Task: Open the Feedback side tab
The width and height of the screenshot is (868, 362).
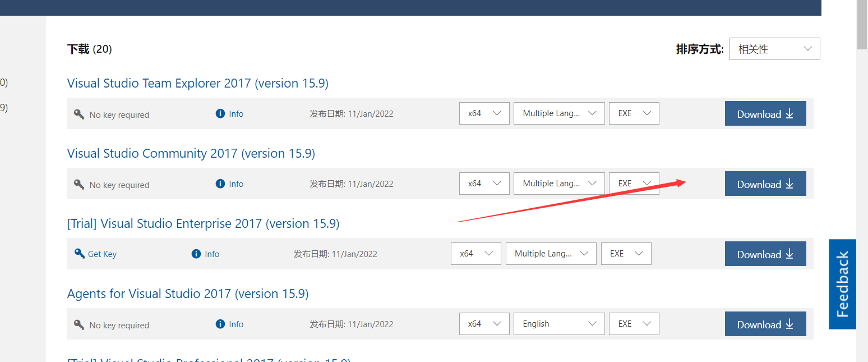Action: pos(842,284)
